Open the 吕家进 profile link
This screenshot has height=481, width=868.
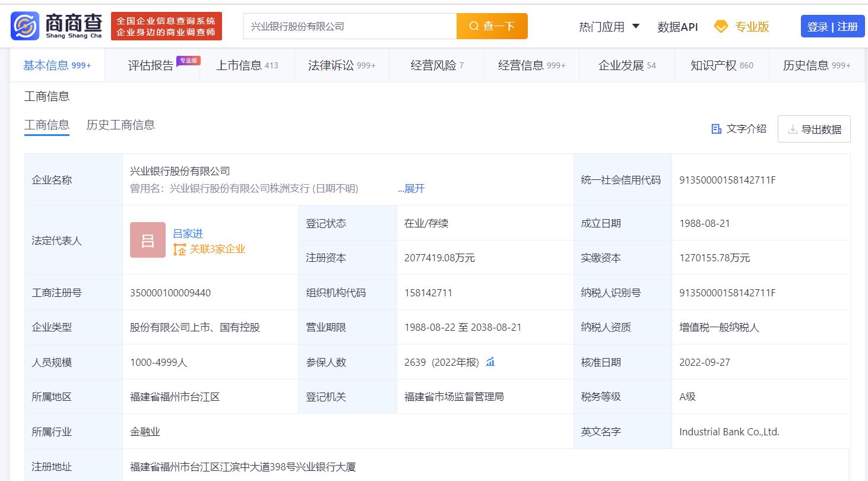[188, 233]
